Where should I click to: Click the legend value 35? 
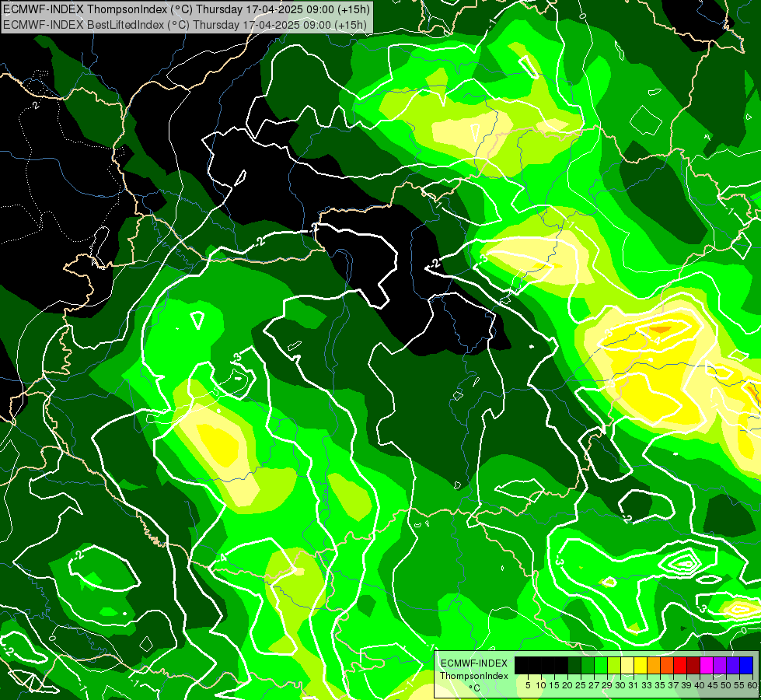click(x=661, y=685)
